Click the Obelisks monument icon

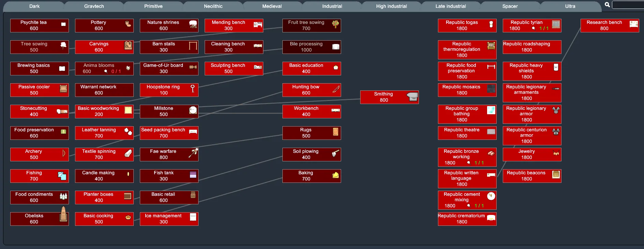[x=63, y=214]
